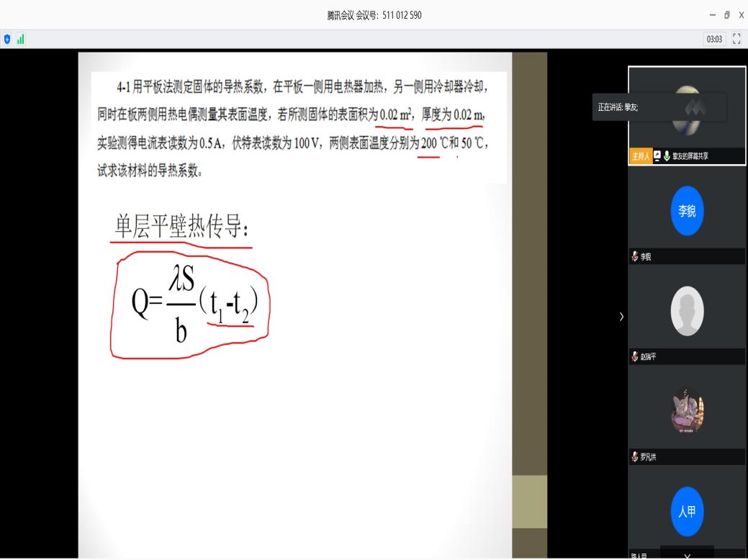Click the meeting title with ID 511 012 590
The height and width of the screenshot is (560, 748).
374,16
